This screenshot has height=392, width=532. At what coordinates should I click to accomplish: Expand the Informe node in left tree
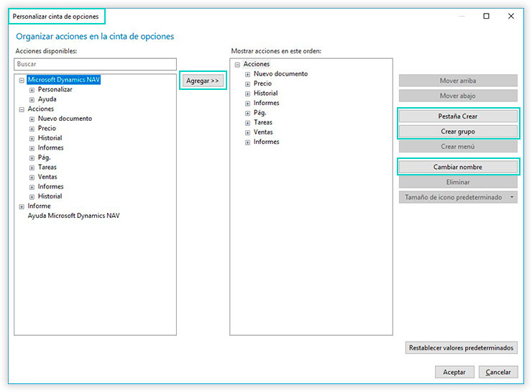point(22,206)
